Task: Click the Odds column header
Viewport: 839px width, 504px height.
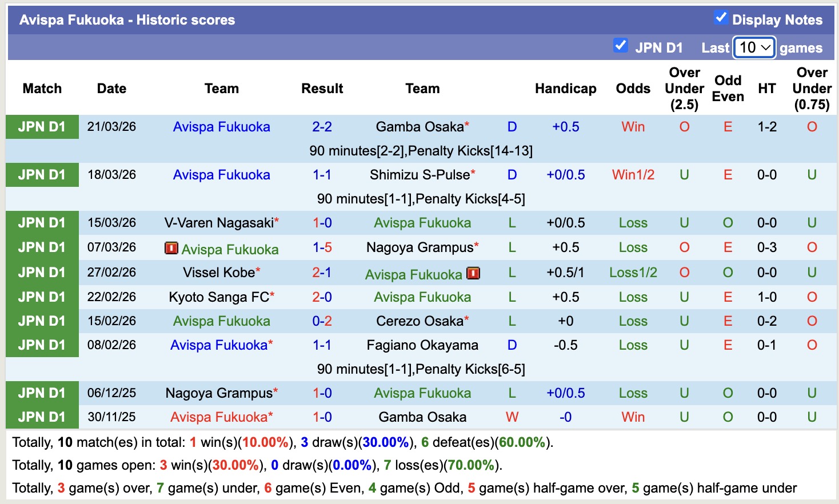Action: pos(633,89)
